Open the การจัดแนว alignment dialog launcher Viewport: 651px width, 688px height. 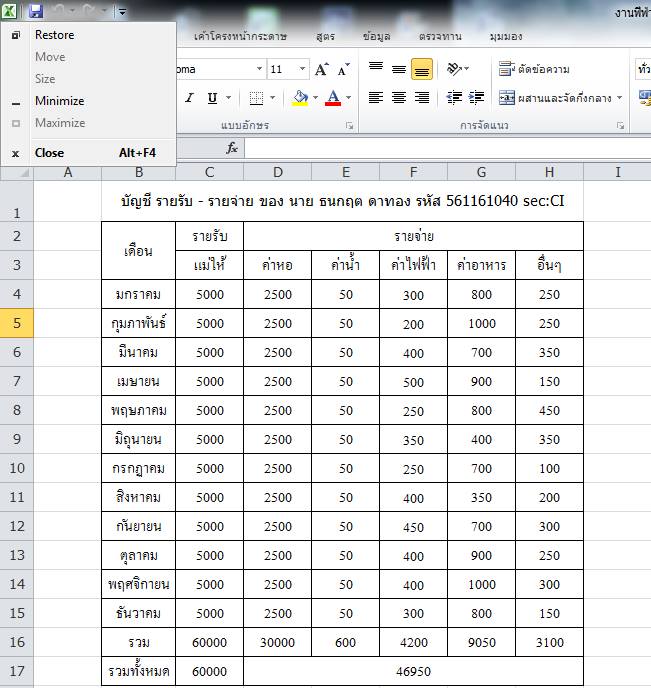click(x=620, y=126)
